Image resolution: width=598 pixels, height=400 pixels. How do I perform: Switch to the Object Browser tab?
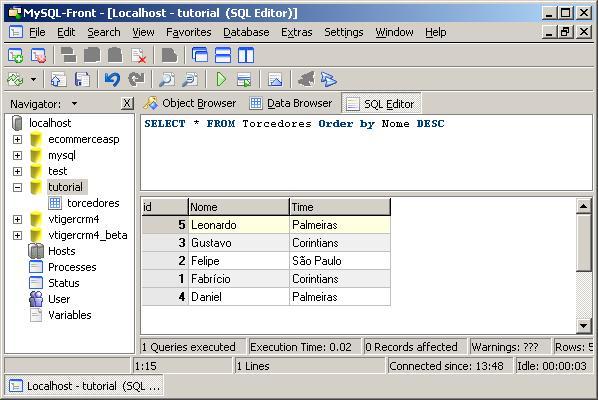click(x=190, y=103)
